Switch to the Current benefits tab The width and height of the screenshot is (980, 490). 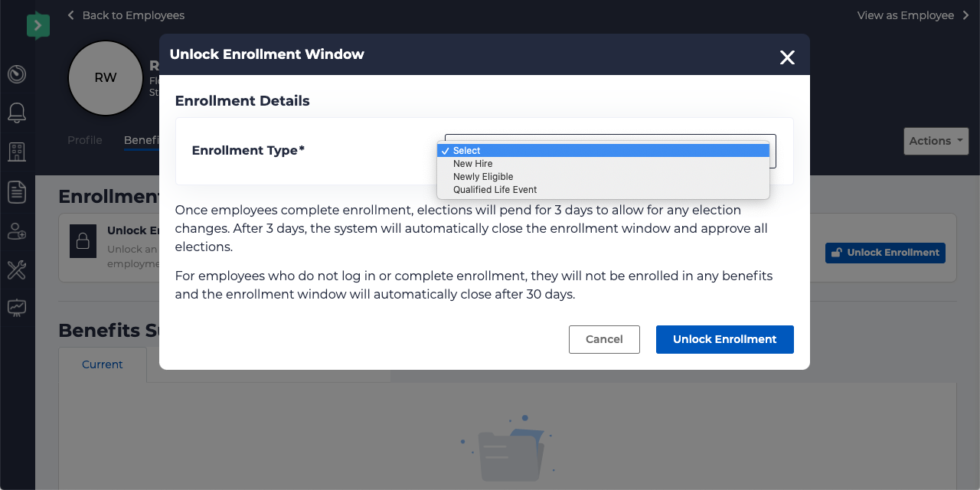coord(102,364)
